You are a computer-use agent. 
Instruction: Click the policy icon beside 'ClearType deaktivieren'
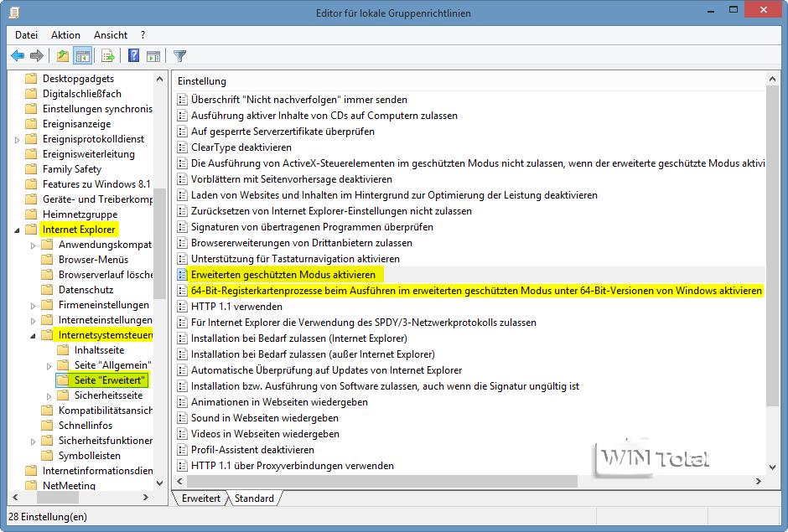pos(182,147)
